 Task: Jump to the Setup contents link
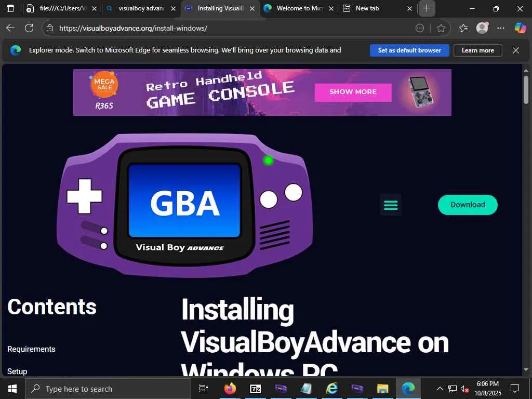[17, 371]
